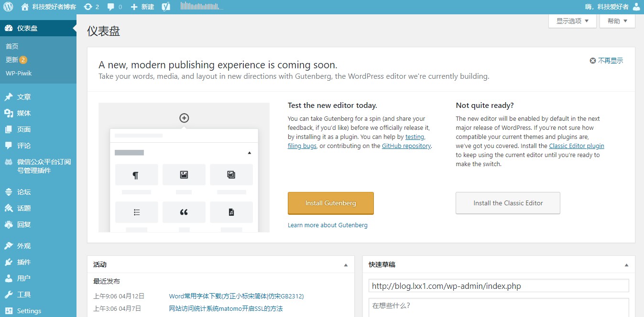The height and width of the screenshot is (317, 644).
Task: Click the WordPress logo icon
Action: pyautogui.click(x=8, y=7)
